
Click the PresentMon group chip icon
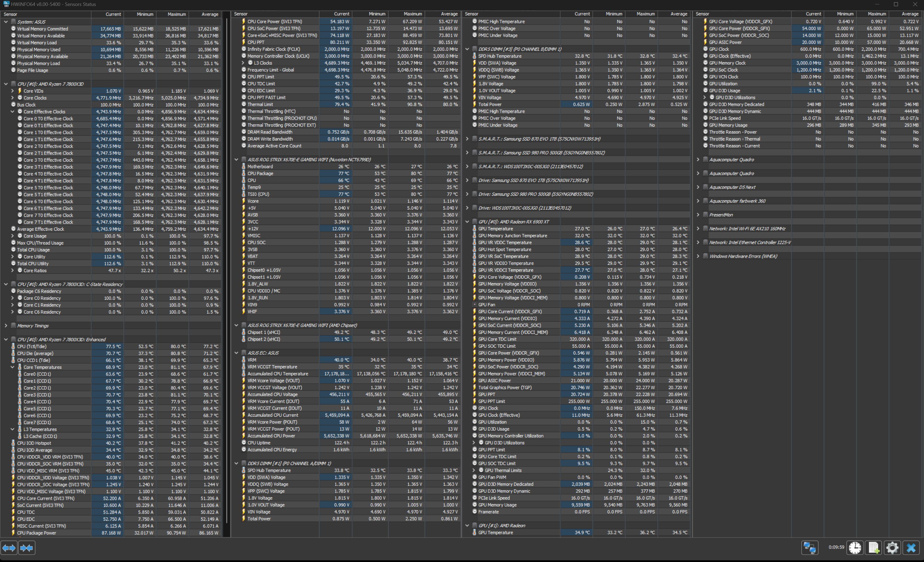705,215
